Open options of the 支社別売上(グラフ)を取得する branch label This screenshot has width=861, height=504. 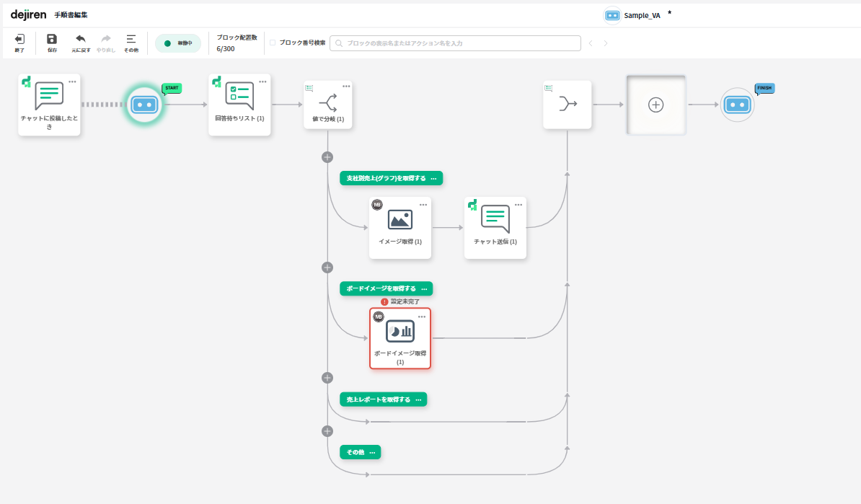tap(433, 178)
